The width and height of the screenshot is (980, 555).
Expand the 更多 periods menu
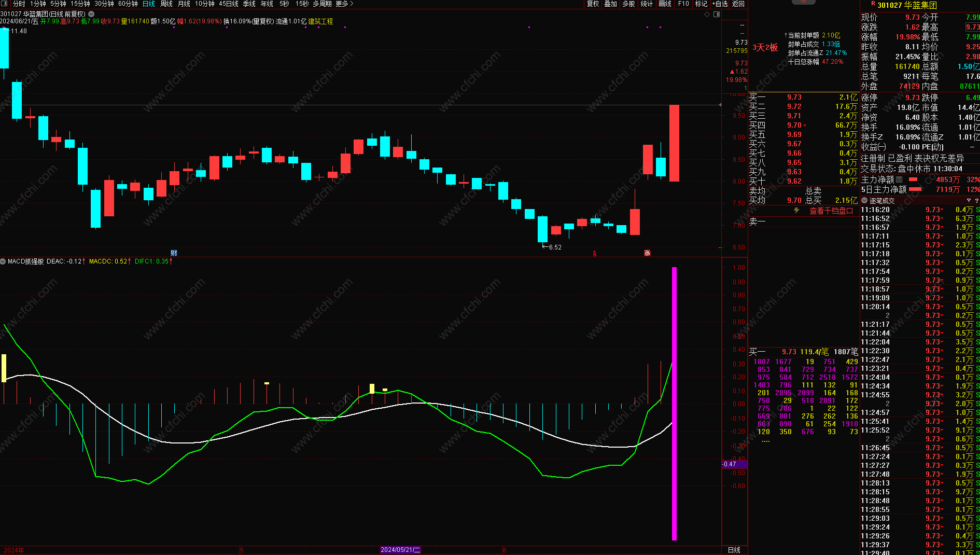344,4
